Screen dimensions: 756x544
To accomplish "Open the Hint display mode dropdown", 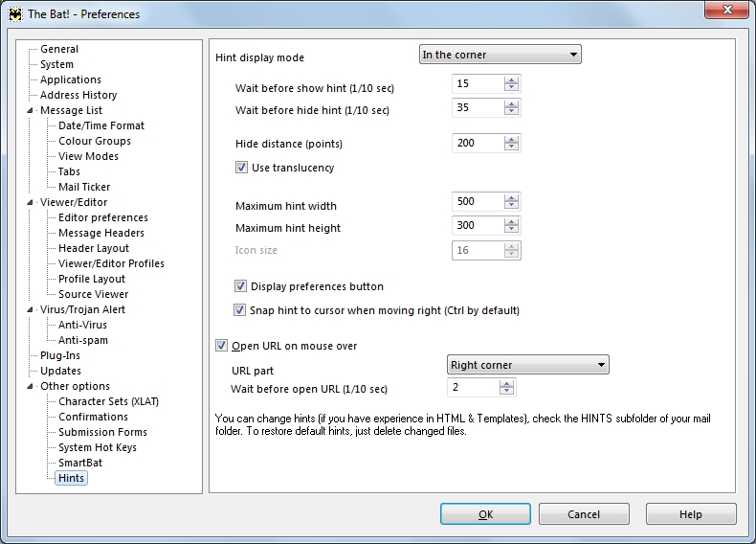I will pos(500,55).
